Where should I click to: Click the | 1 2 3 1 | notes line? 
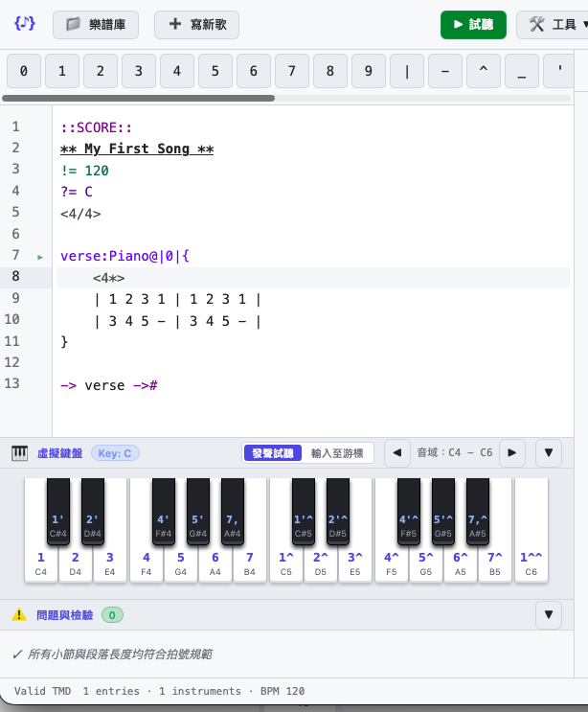177,299
